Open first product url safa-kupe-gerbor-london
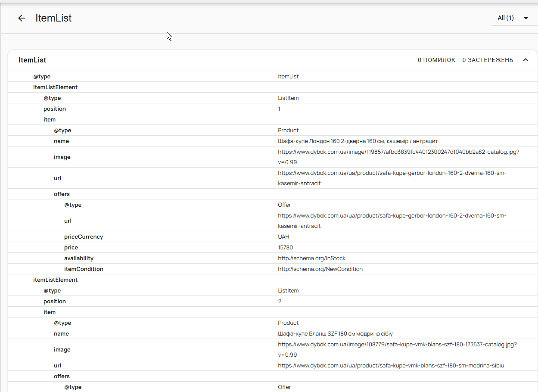This screenshot has height=392, width=538. pyautogui.click(x=392, y=178)
